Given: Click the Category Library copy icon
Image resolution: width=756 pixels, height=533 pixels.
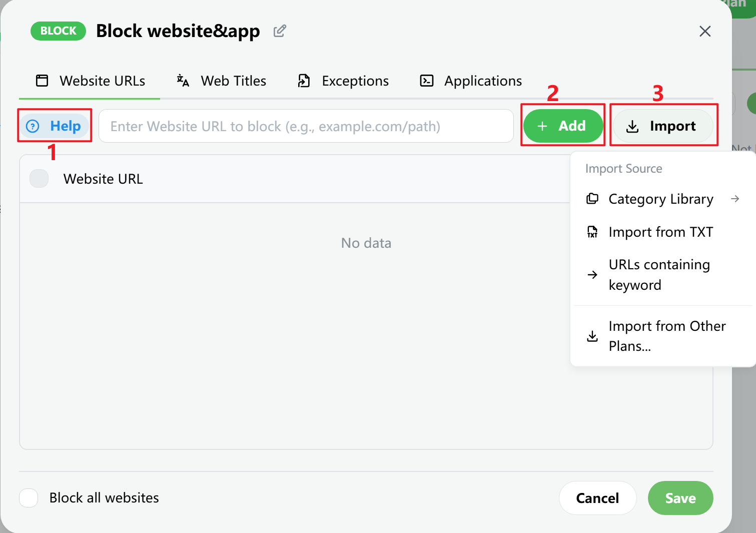Looking at the screenshot, I should pos(592,199).
